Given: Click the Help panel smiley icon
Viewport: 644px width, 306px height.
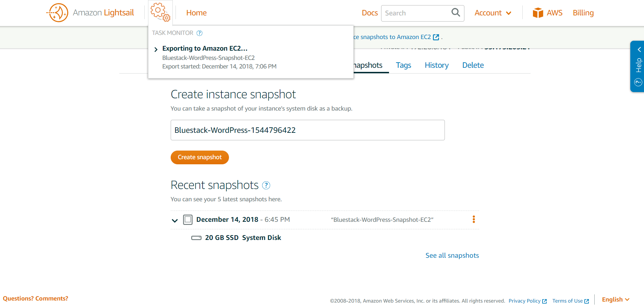Looking at the screenshot, I should click(x=638, y=82).
